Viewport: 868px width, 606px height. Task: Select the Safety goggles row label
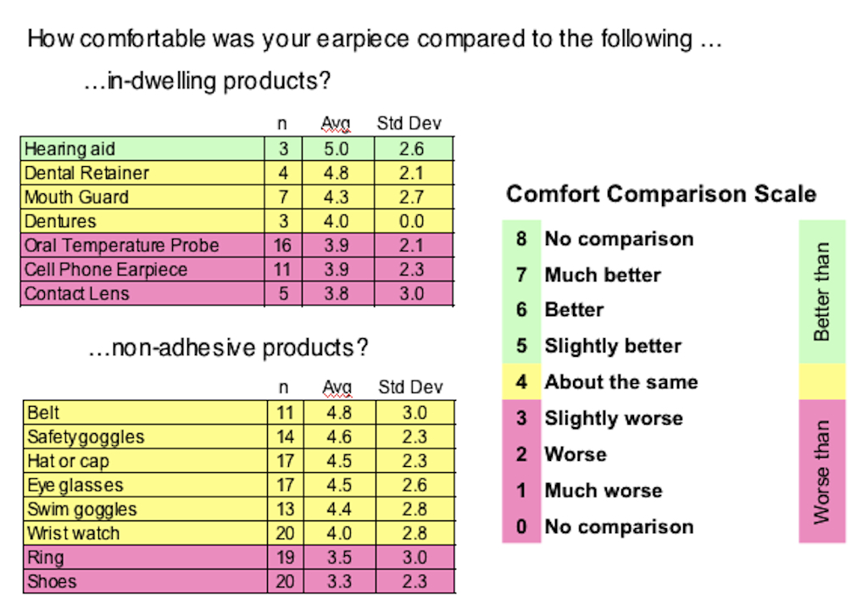[86, 437]
